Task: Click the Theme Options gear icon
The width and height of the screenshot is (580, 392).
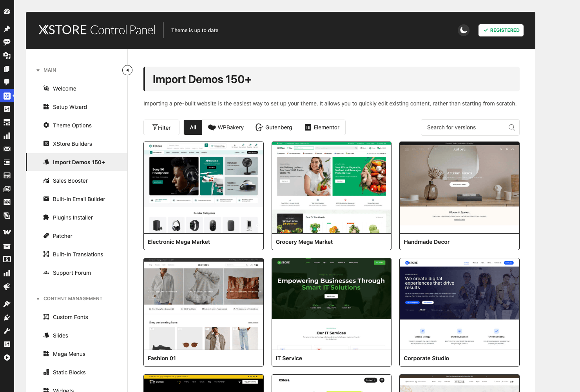Action: click(x=46, y=125)
